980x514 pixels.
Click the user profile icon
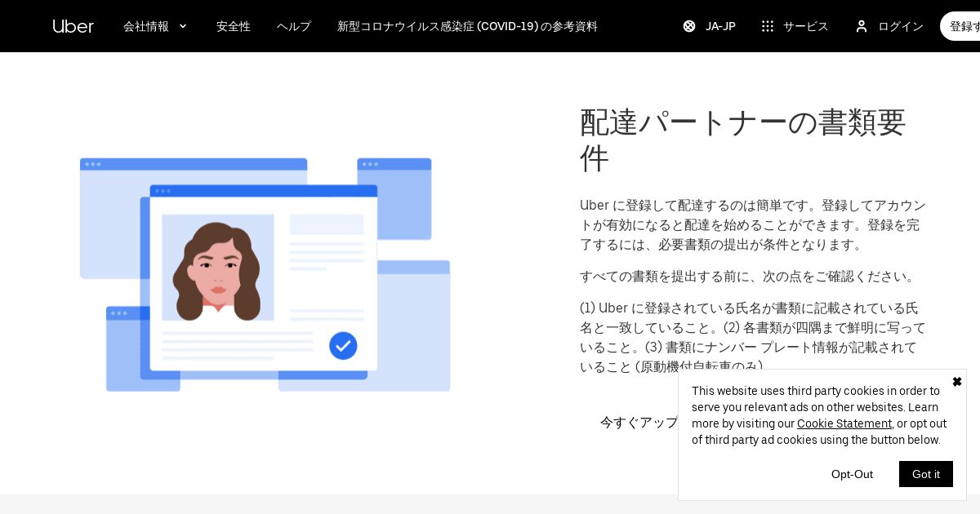[862, 26]
